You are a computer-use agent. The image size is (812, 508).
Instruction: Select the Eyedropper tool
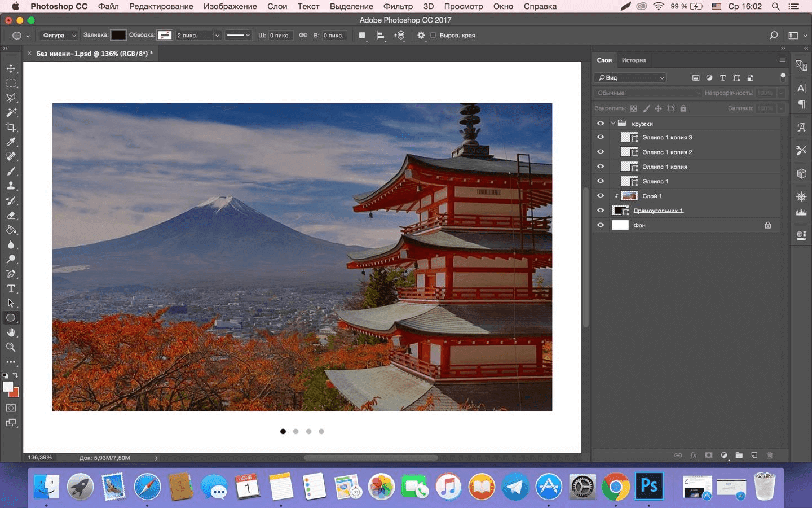pyautogui.click(x=11, y=142)
